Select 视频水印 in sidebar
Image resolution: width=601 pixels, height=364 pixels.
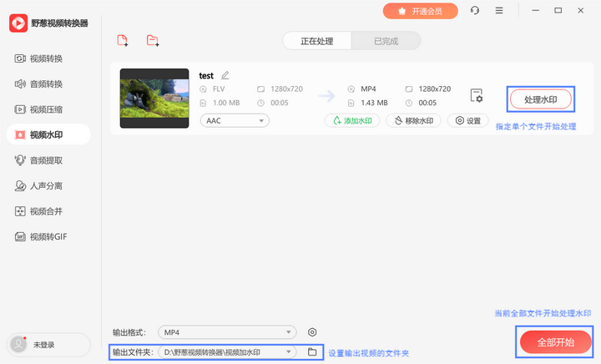(48, 134)
